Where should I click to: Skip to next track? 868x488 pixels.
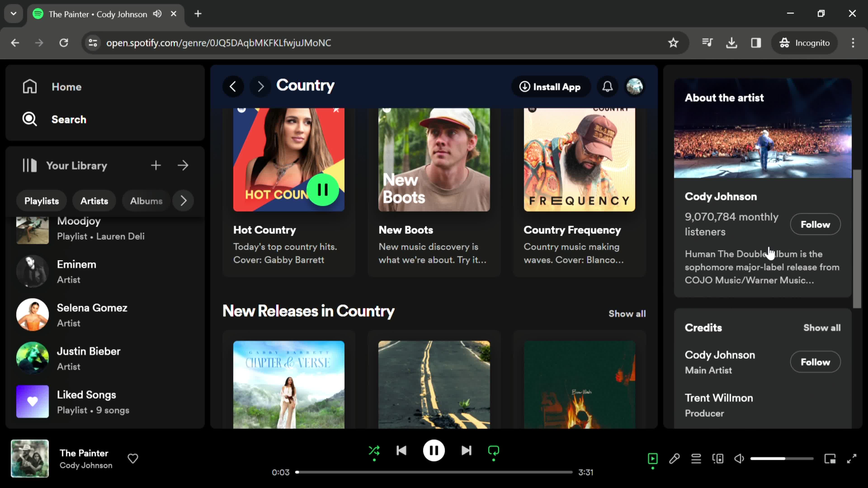(x=466, y=451)
